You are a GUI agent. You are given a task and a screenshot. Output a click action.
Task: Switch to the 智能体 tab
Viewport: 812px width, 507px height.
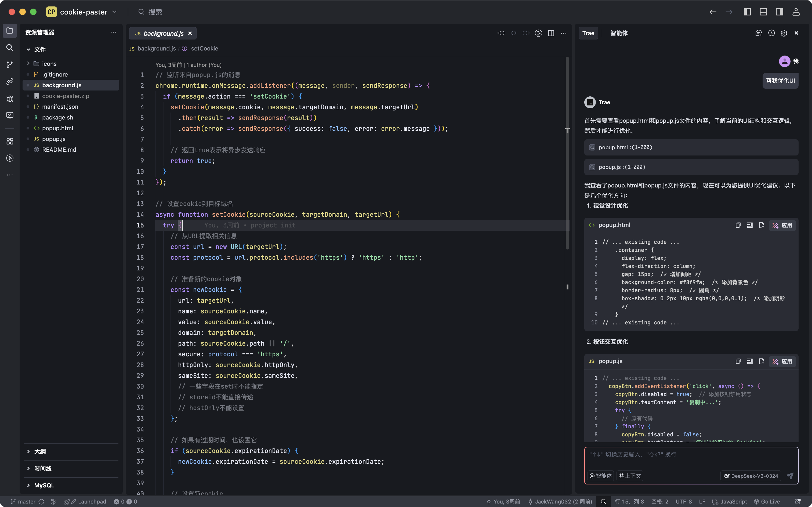pyautogui.click(x=619, y=33)
